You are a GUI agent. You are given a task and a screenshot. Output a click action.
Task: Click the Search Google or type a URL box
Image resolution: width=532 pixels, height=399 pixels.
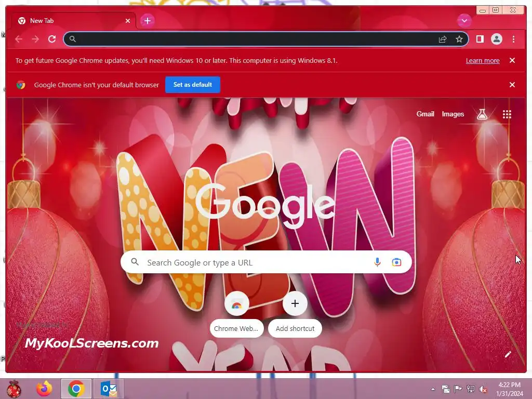(266, 262)
